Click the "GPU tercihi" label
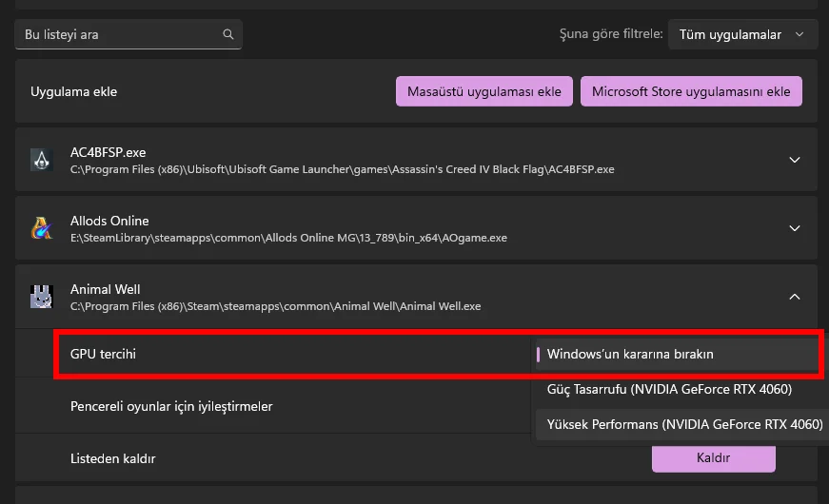 coord(103,354)
